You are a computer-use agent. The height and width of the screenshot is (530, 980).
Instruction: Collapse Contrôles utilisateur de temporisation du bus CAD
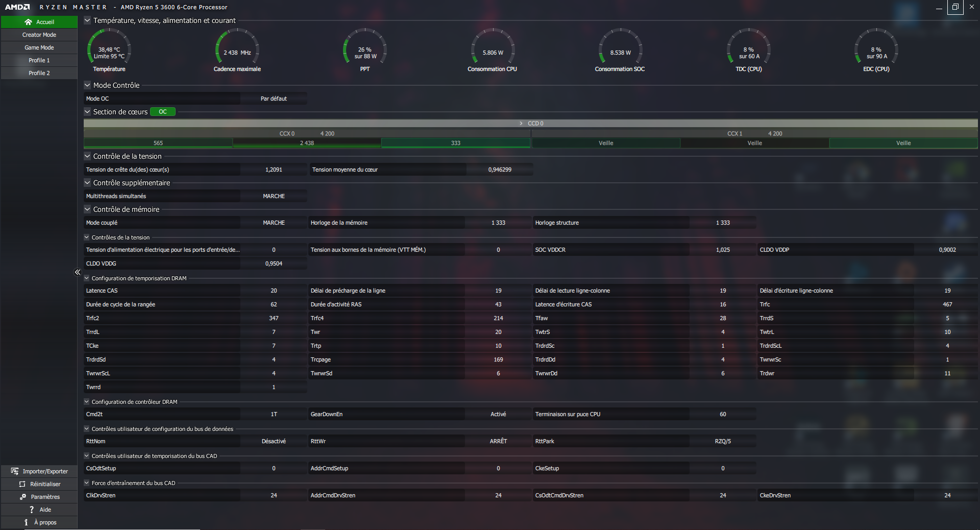[87, 456]
